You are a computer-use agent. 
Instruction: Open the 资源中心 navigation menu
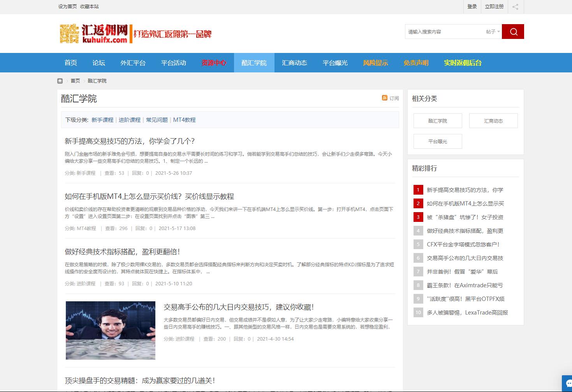point(214,63)
